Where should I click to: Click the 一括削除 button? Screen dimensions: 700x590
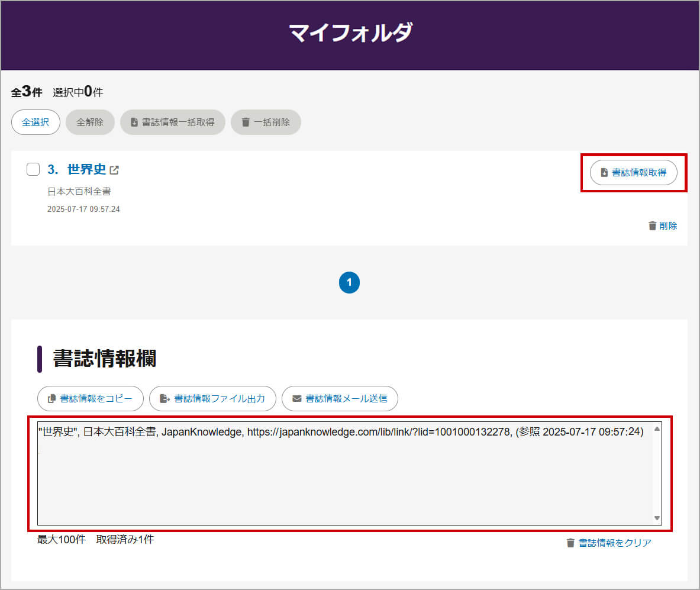pos(266,122)
